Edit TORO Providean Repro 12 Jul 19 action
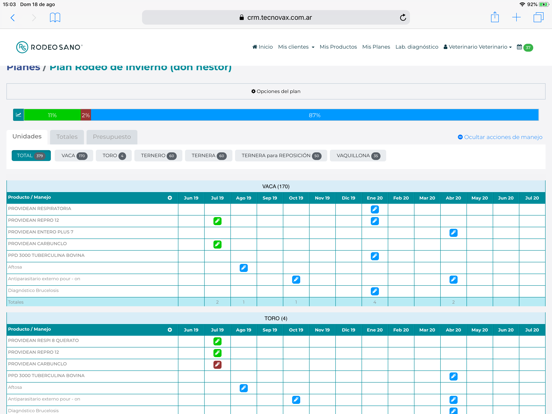 tap(217, 353)
